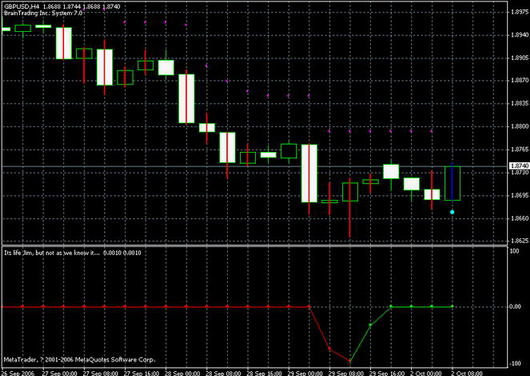The height and width of the screenshot is (376, 530).
Task: Select the 1.8835 price level label
Action: [520, 103]
